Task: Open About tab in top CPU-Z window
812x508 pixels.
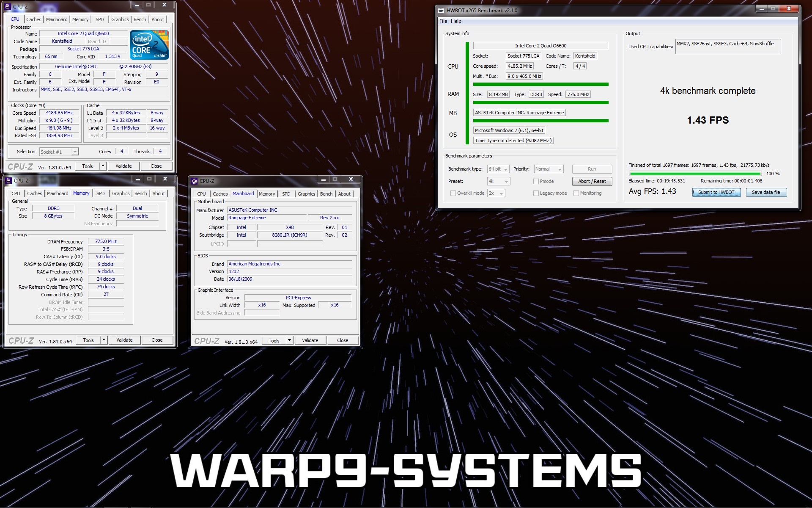Action: pos(158,19)
